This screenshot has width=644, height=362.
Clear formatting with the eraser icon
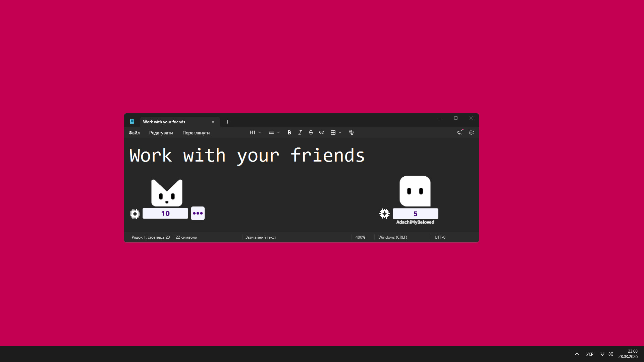[x=351, y=132]
